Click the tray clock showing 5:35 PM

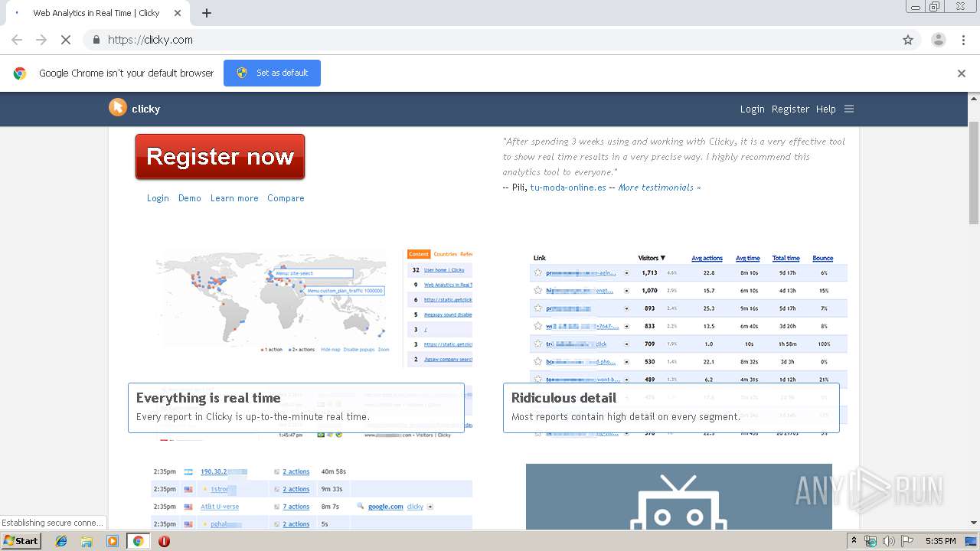940,541
